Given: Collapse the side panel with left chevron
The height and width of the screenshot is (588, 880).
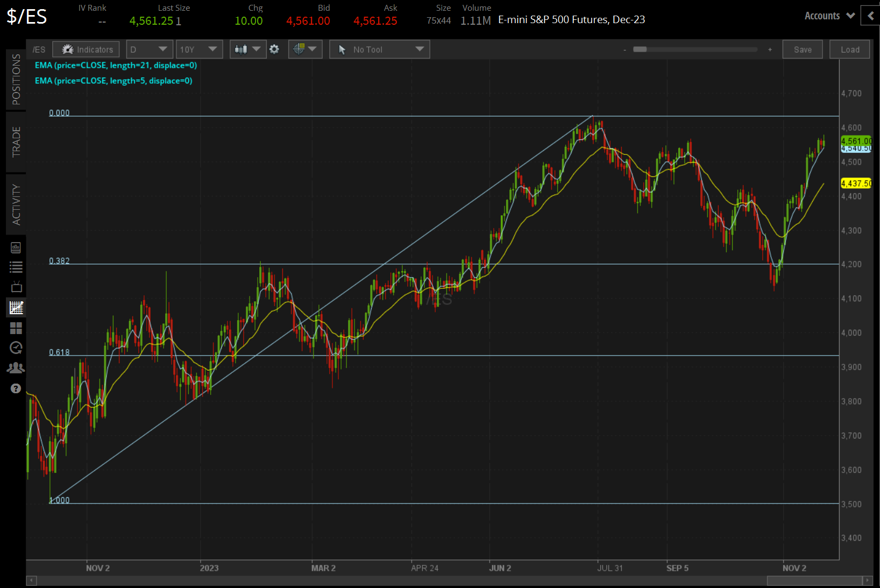Looking at the screenshot, I should click(871, 16).
